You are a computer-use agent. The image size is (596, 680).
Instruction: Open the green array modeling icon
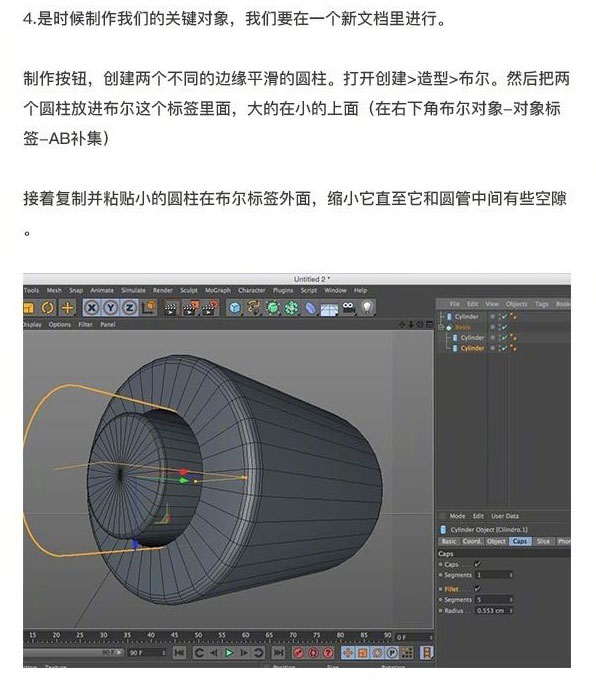click(292, 308)
